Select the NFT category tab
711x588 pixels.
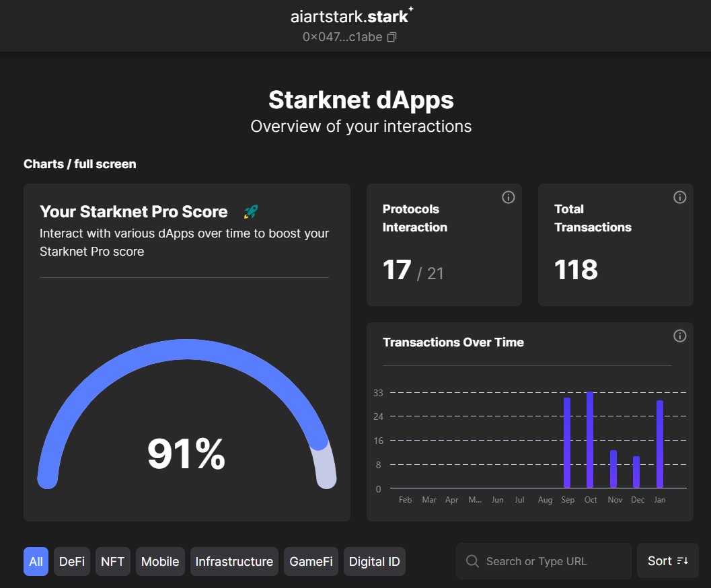pos(112,561)
